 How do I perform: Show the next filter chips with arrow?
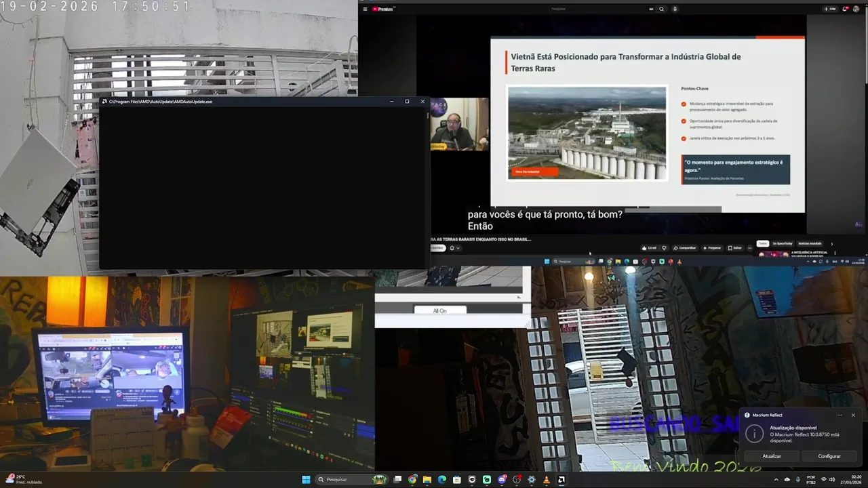tap(832, 243)
